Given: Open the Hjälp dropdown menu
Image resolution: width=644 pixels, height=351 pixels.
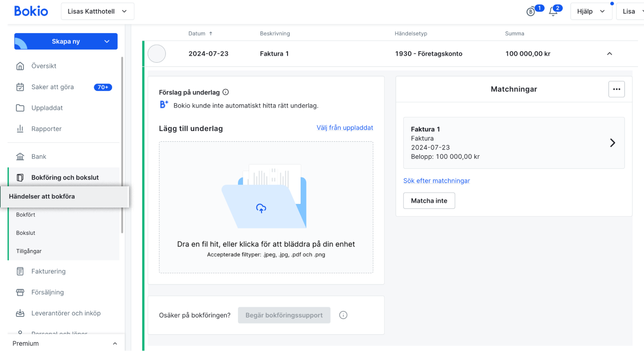Looking at the screenshot, I should tap(591, 11).
